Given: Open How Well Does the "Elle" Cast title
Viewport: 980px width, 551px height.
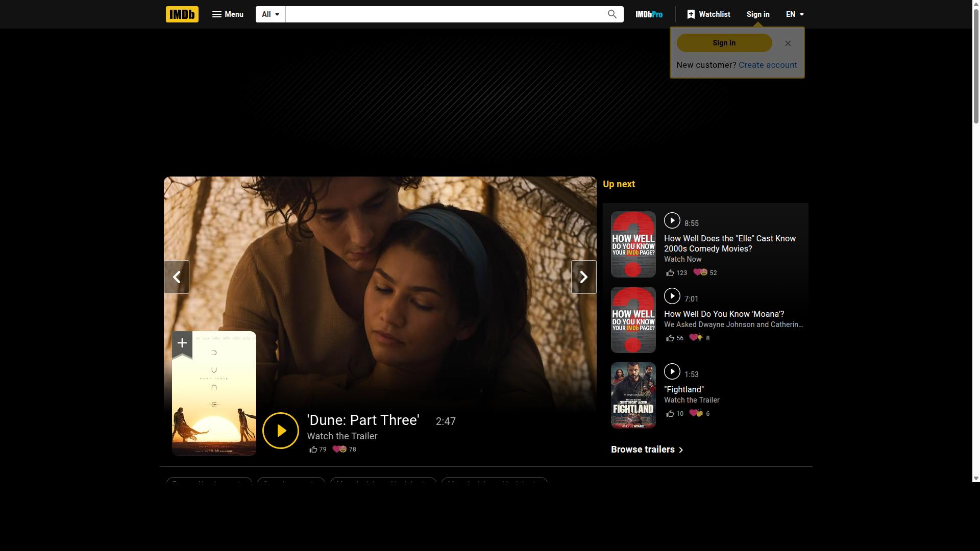Looking at the screenshot, I should coord(730,244).
